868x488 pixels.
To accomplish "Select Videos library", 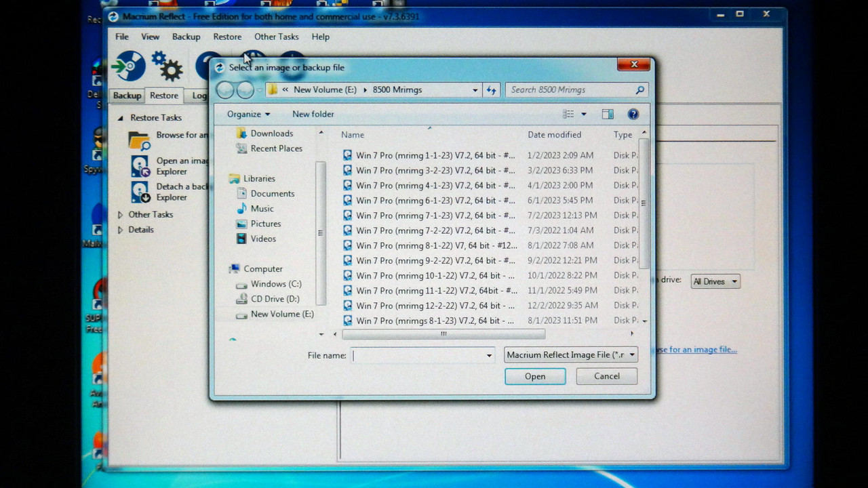I will (256, 239).
